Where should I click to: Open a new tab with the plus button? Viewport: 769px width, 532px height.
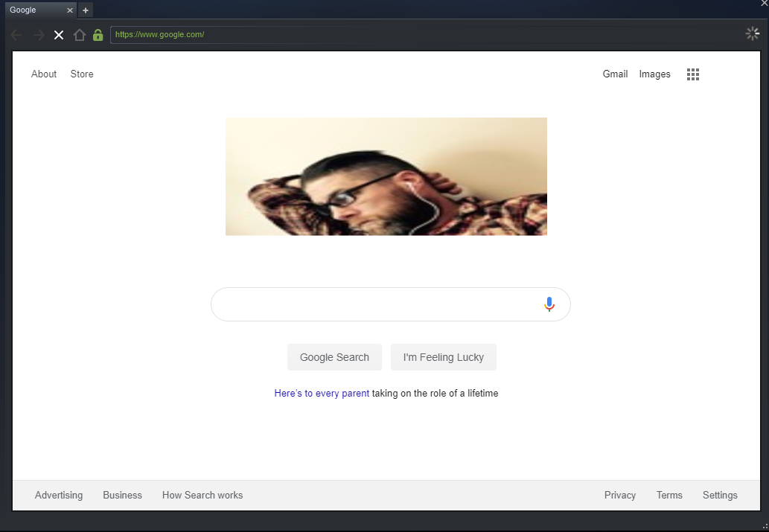tap(86, 10)
